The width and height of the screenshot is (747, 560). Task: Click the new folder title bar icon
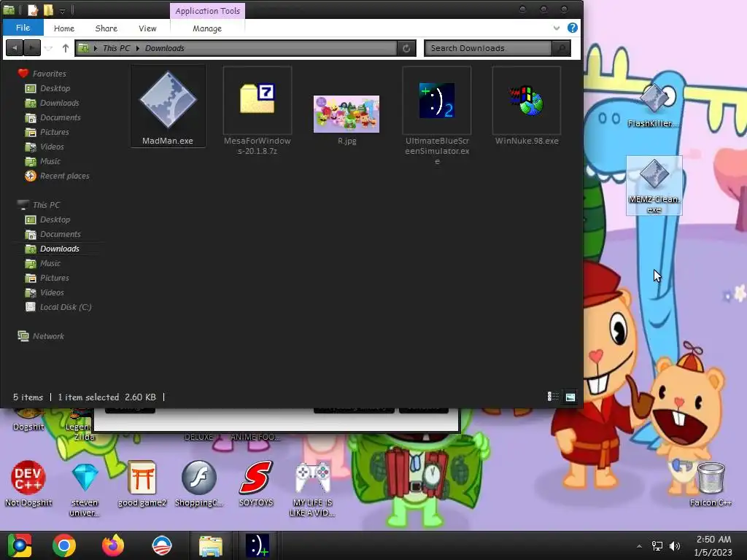[x=48, y=10]
